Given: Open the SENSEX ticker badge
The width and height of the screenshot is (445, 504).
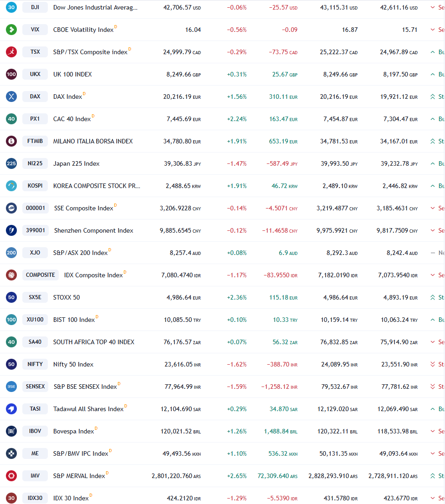Looking at the screenshot, I should point(36,387).
